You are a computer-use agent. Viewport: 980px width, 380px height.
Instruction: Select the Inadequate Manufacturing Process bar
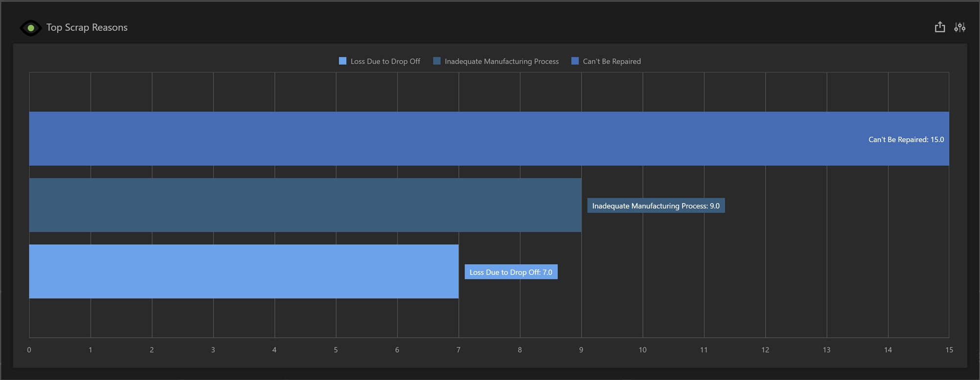[305, 205]
